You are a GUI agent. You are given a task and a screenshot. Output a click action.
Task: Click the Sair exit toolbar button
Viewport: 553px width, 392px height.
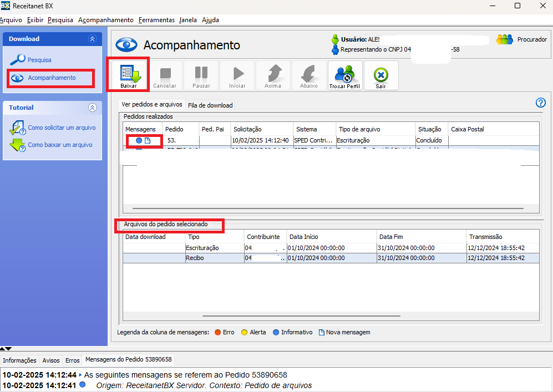(x=381, y=75)
